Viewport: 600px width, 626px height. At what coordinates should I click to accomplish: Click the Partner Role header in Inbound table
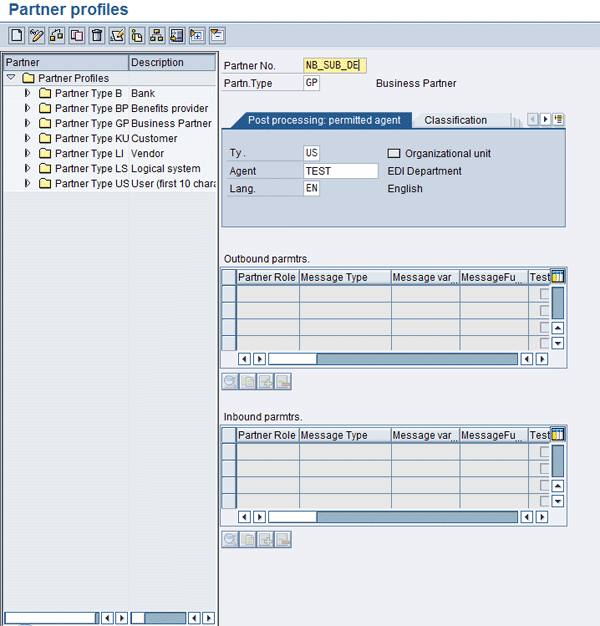(266, 435)
